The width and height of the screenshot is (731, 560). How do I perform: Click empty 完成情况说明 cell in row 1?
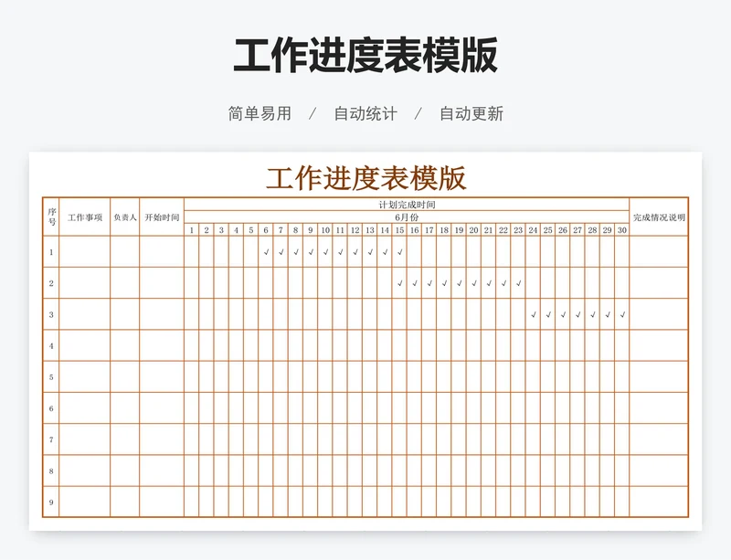tap(659, 252)
